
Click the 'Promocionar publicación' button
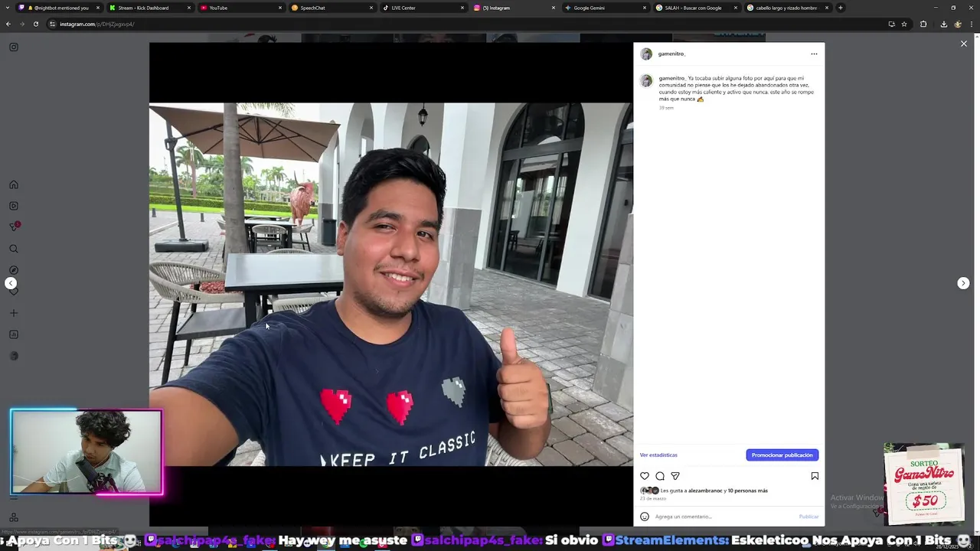(782, 455)
